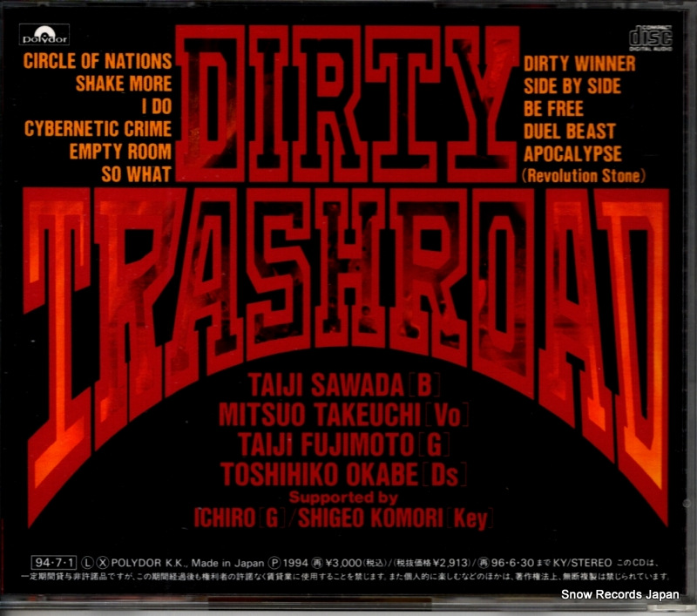Select track title APOCALYPSE
Image resolution: width=697 pixels, height=616 pixels.
point(572,154)
